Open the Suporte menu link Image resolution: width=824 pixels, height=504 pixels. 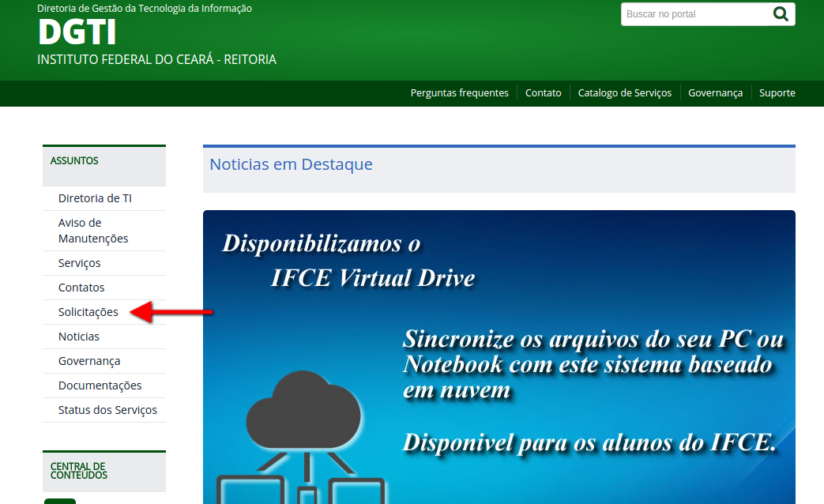click(777, 93)
